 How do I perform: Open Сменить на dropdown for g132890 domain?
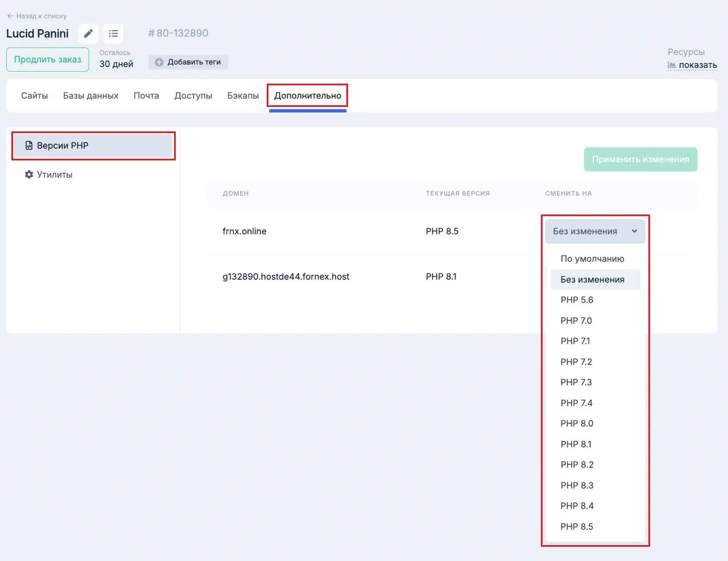[595, 277]
